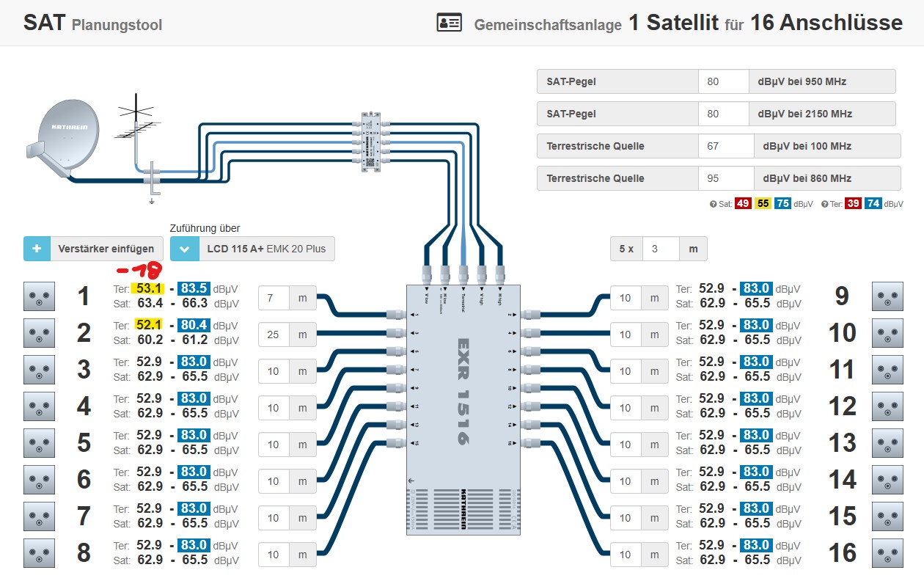Click the terrestrial antenna icon
Image resolution: width=924 pixels, height=581 pixels.
pyautogui.click(x=136, y=126)
